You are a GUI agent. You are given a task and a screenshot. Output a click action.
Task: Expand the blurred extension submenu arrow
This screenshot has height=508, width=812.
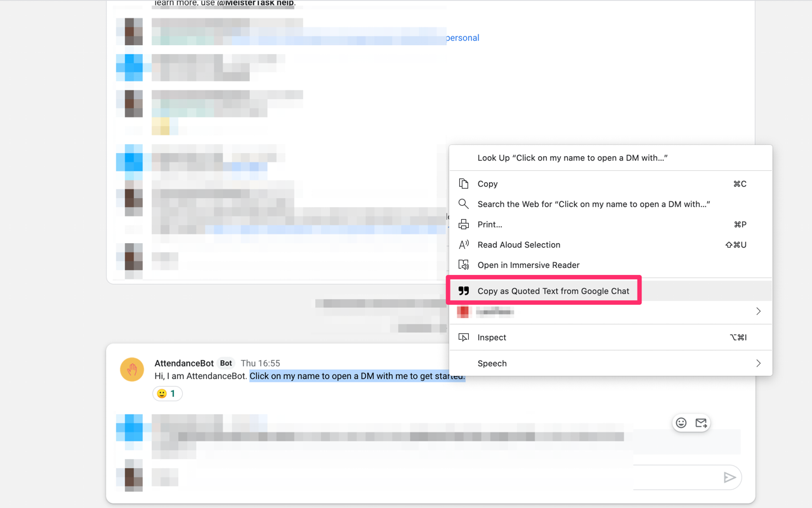click(758, 311)
